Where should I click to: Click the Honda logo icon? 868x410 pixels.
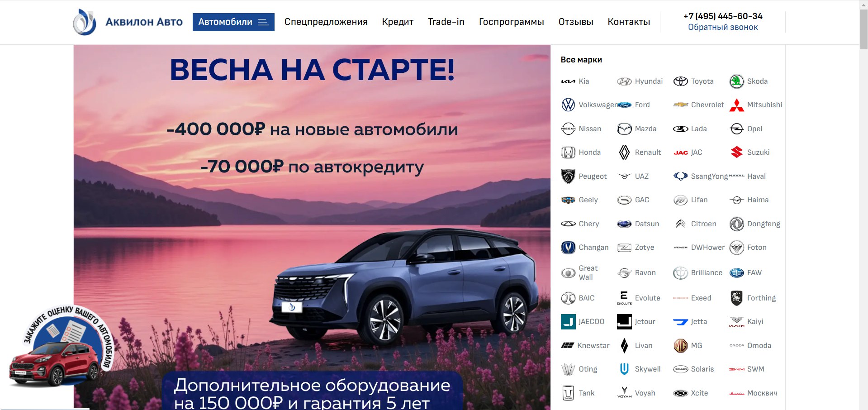click(568, 153)
